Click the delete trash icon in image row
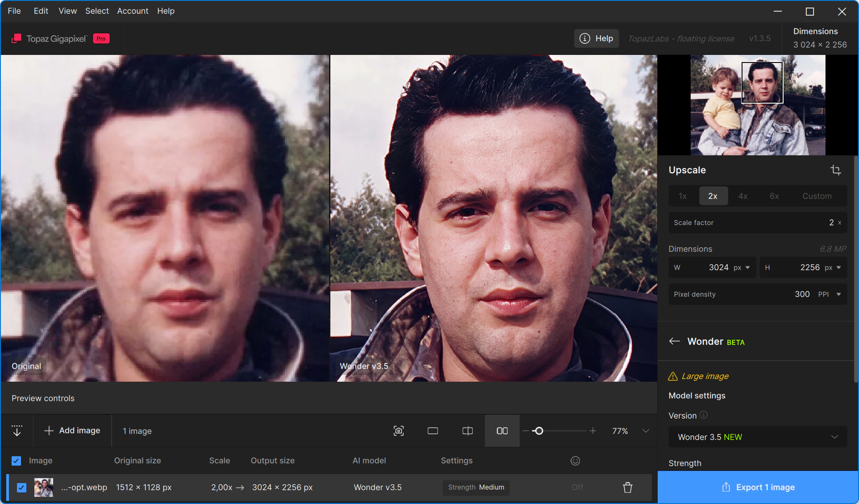The image size is (859, 504). pos(628,487)
